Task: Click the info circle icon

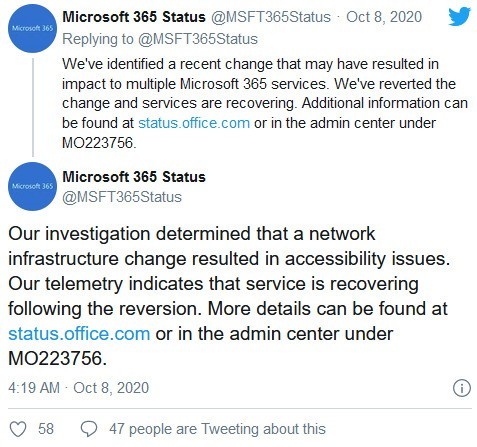Action: point(462,388)
